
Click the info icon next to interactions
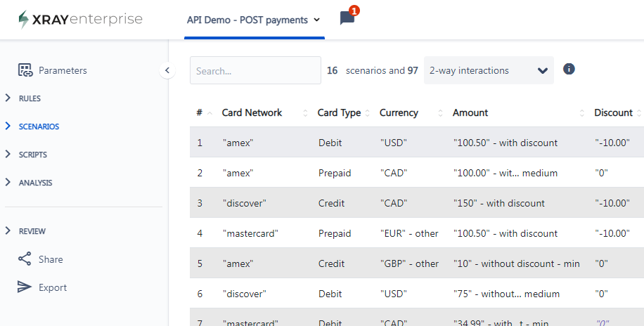click(x=569, y=69)
